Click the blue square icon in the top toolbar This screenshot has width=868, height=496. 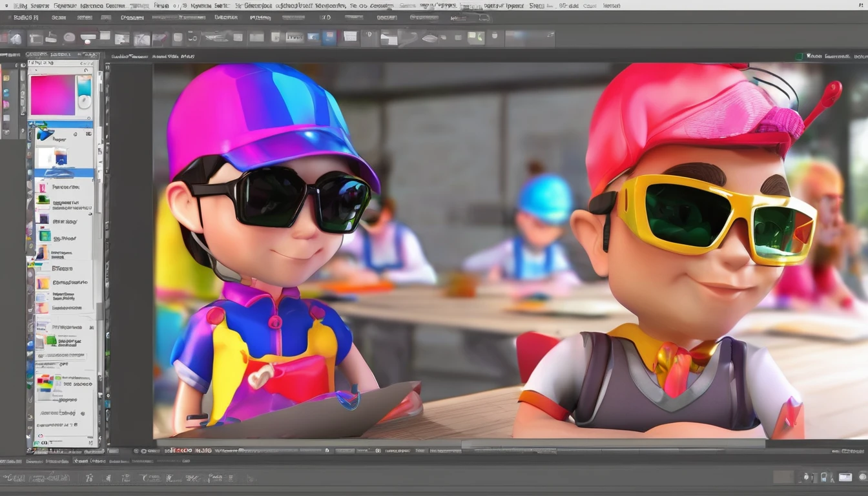coord(329,37)
